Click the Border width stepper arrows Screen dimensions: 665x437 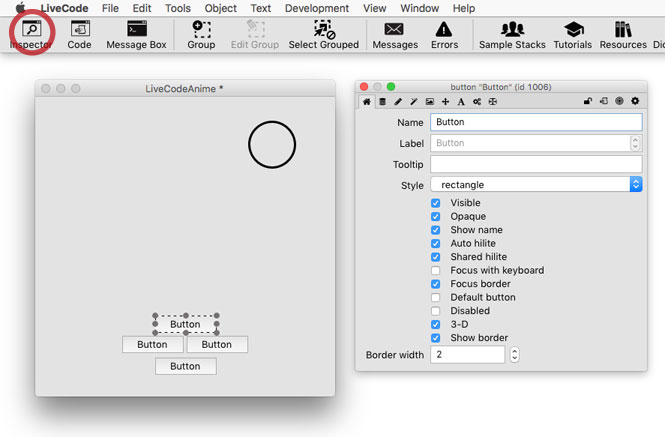514,355
